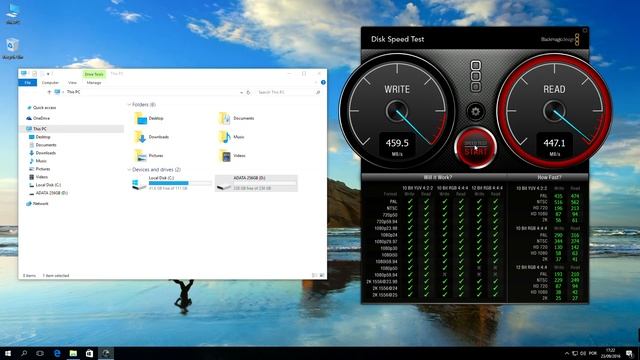640x360 pixels.
Task: Select OneDrive in the navigation pane
Action: point(41,118)
